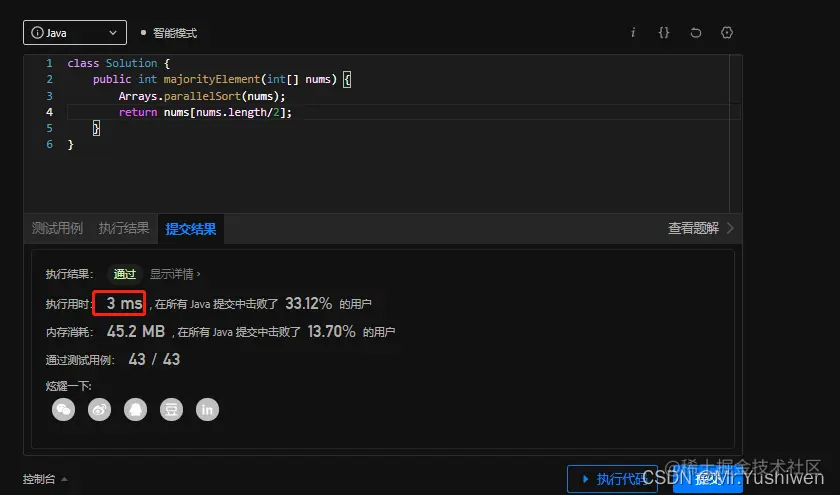
Task: Place cursor on Arrays.parallelSort(nums); line
Action: (x=202, y=96)
